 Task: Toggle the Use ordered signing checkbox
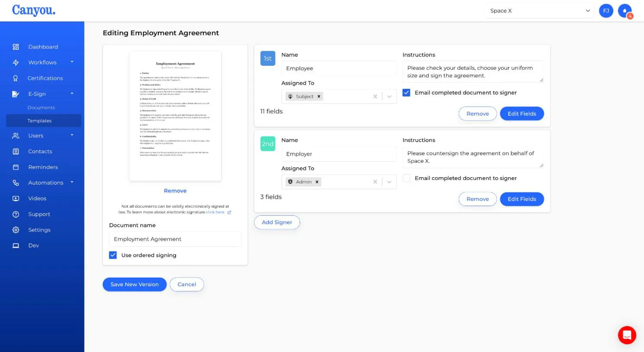[113, 255]
